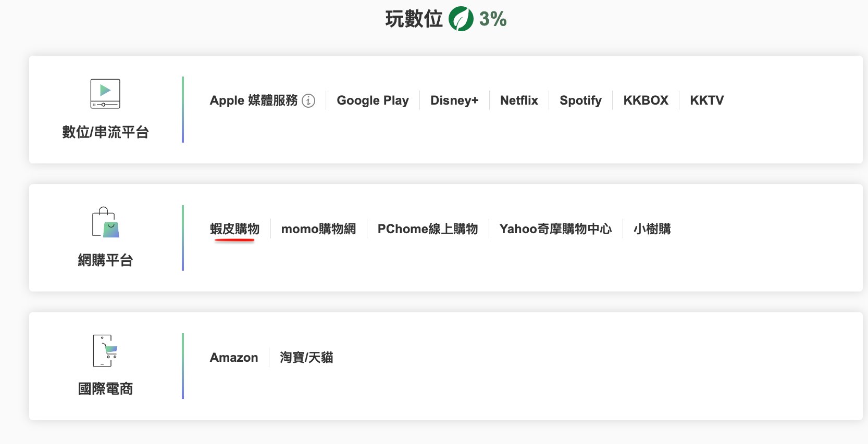
Task: Open Yahoo奇摩購物中心
Action: [555, 229]
